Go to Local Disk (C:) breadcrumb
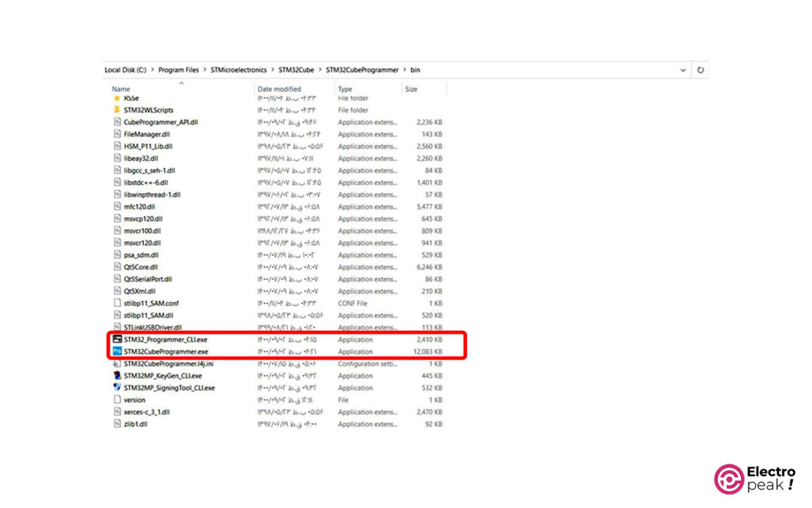The height and width of the screenshot is (508, 812). [x=125, y=70]
